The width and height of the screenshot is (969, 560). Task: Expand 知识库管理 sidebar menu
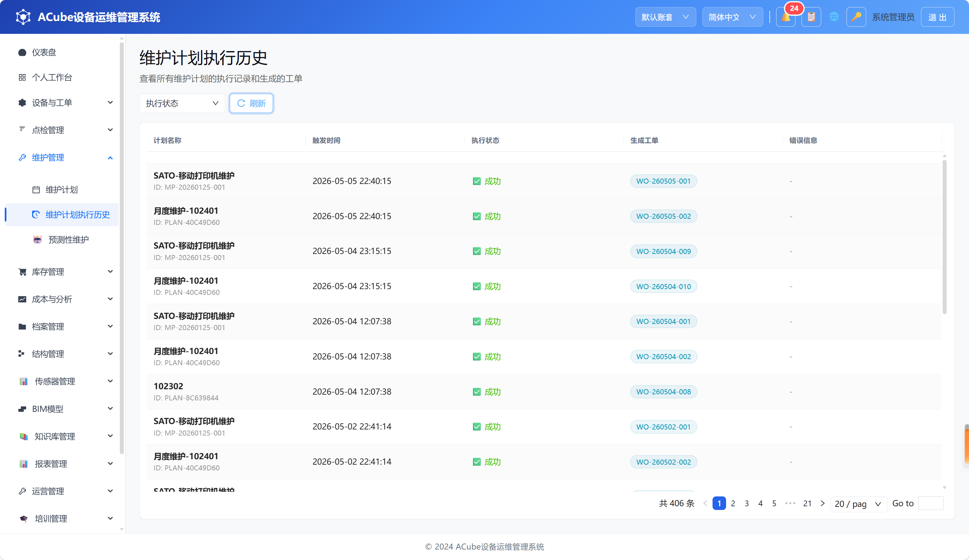coord(62,436)
